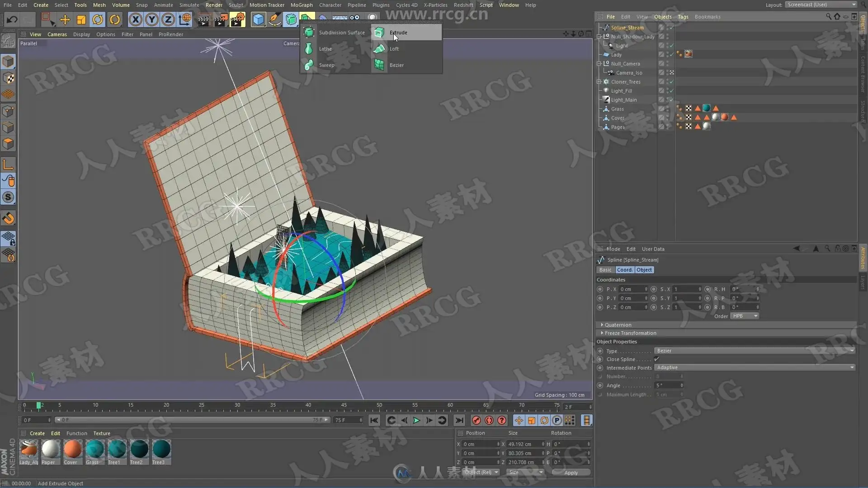Click the Record Active Objects key icon
Screen dimensions: 868x488
476,421
